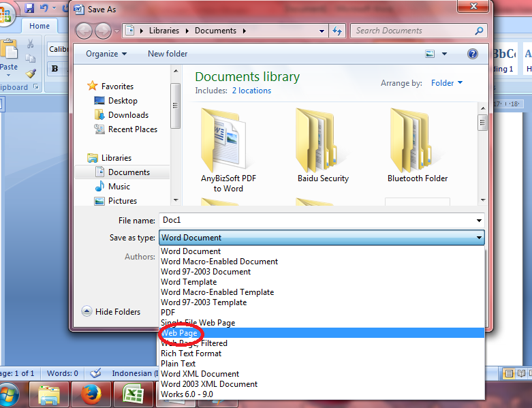The width and height of the screenshot is (532, 408).
Task: Expand the address bar history dropdown
Action: (x=322, y=31)
